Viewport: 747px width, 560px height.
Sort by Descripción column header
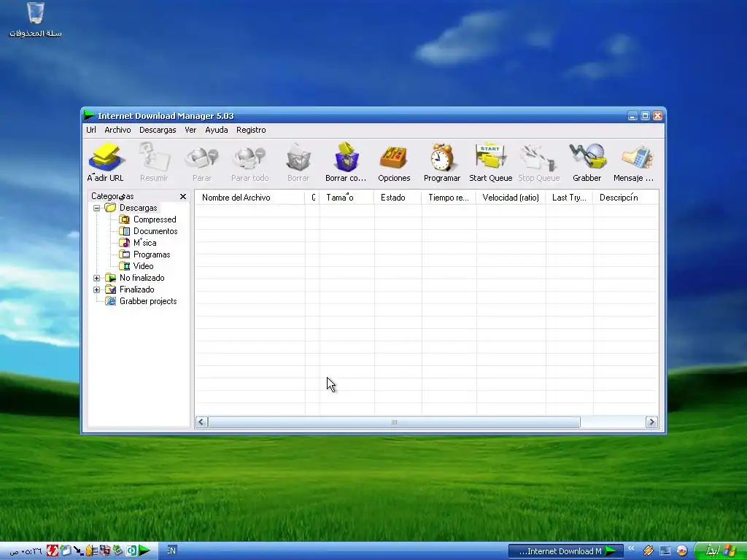(625, 198)
